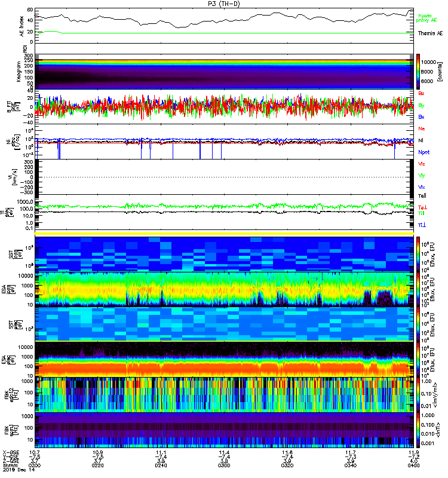The height and width of the screenshot is (478, 448).
Task: Click the green Viy velocity legend label
Action: point(422,176)
